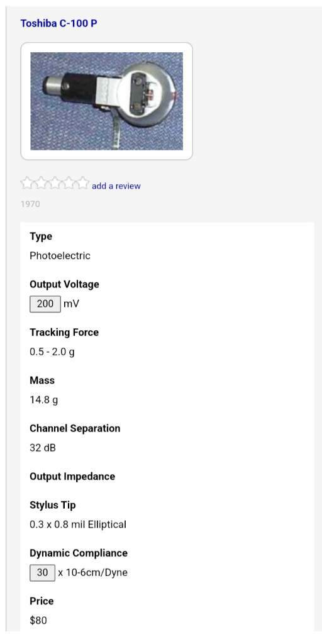
Task: Click the cartridge photo thumbnail
Action: [107, 101]
